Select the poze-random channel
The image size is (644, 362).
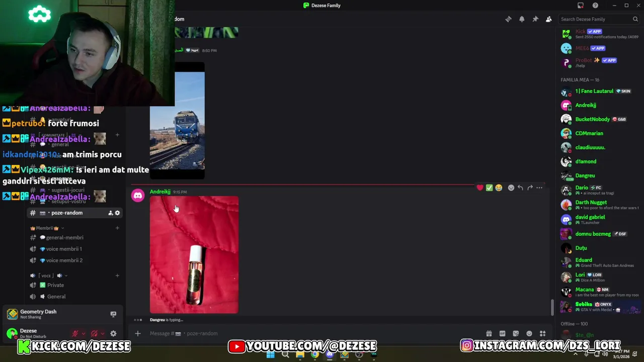pyautogui.click(x=74, y=213)
